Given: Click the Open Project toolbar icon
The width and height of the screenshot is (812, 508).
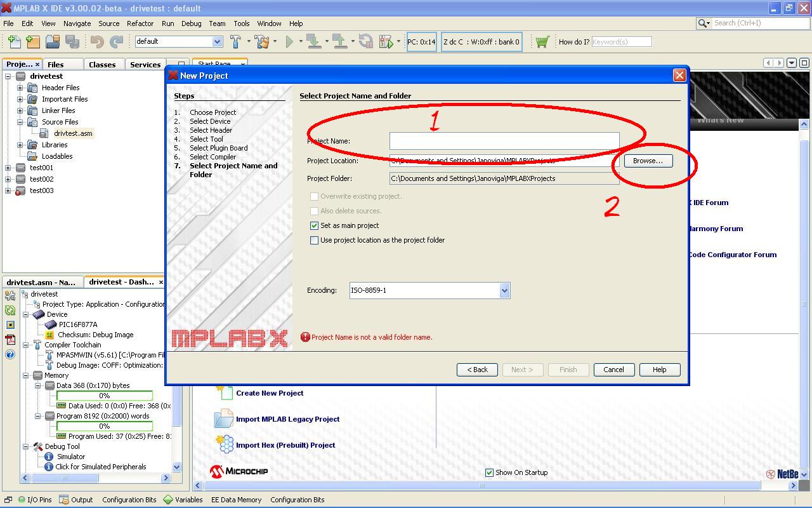Looking at the screenshot, I should click(x=53, y=42).
